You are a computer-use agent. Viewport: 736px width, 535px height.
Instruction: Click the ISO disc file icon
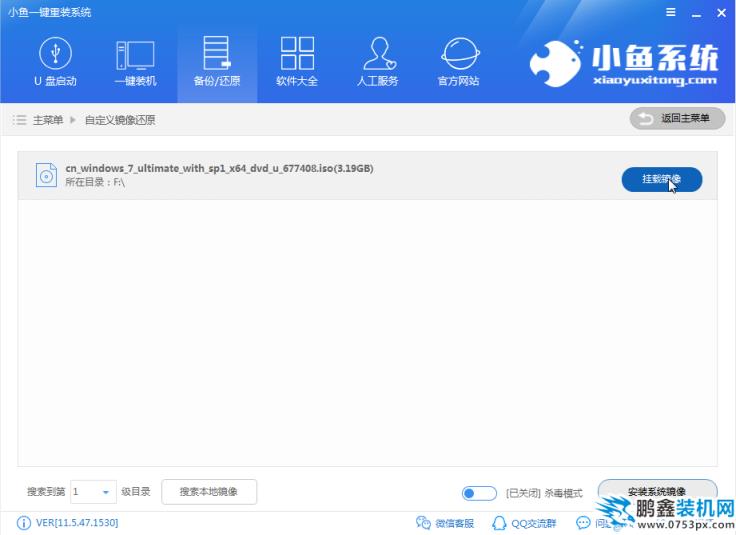(46, 175)
